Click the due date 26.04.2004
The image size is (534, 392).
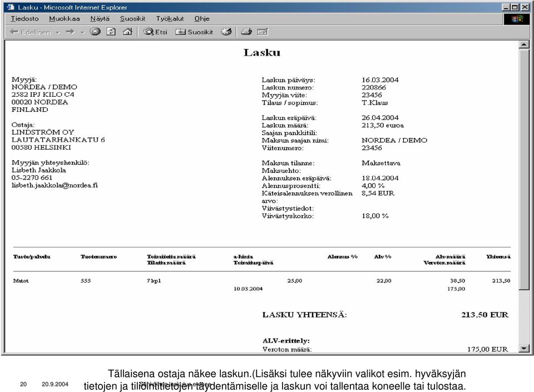[380, 118]
